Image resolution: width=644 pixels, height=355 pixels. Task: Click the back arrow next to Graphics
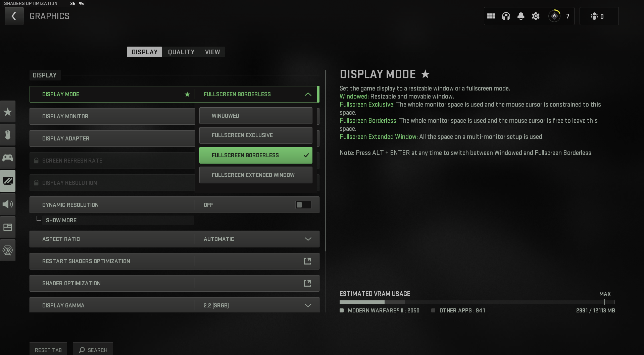click(14, 16)
